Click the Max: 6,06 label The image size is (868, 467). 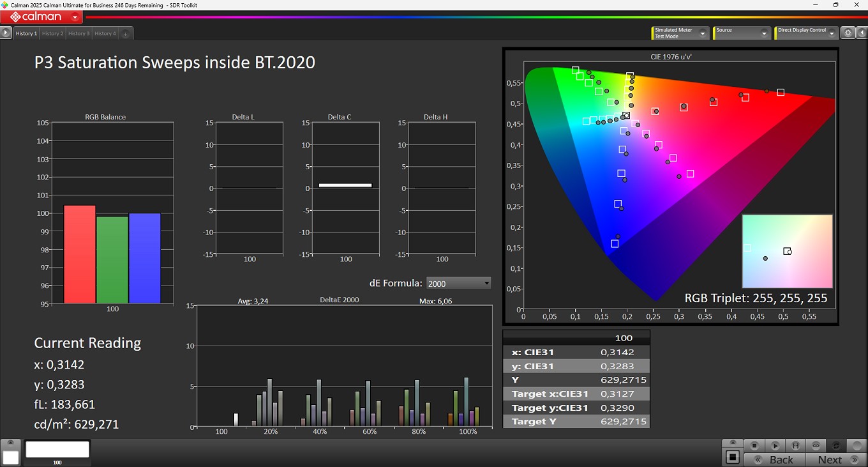[x=436, y=301]
